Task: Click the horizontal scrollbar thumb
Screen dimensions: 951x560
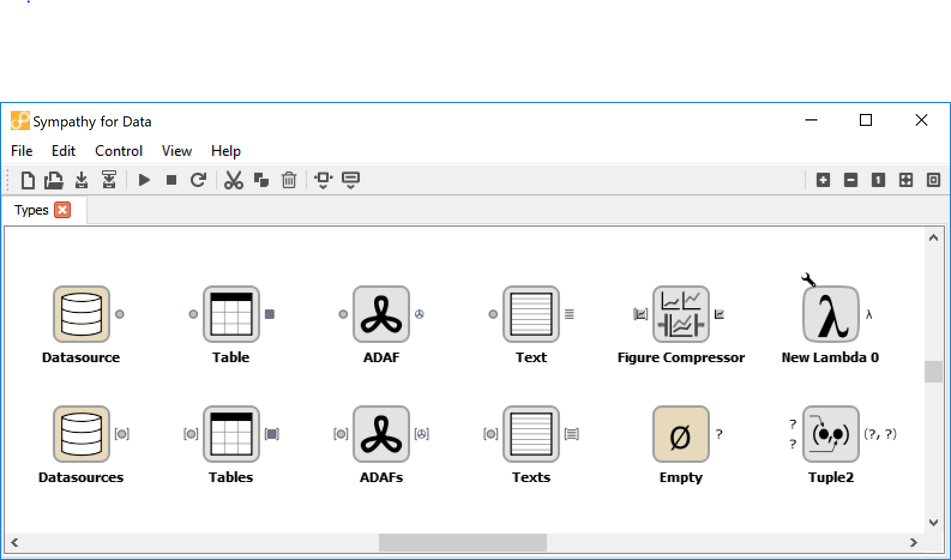Action: click(463, 543)
